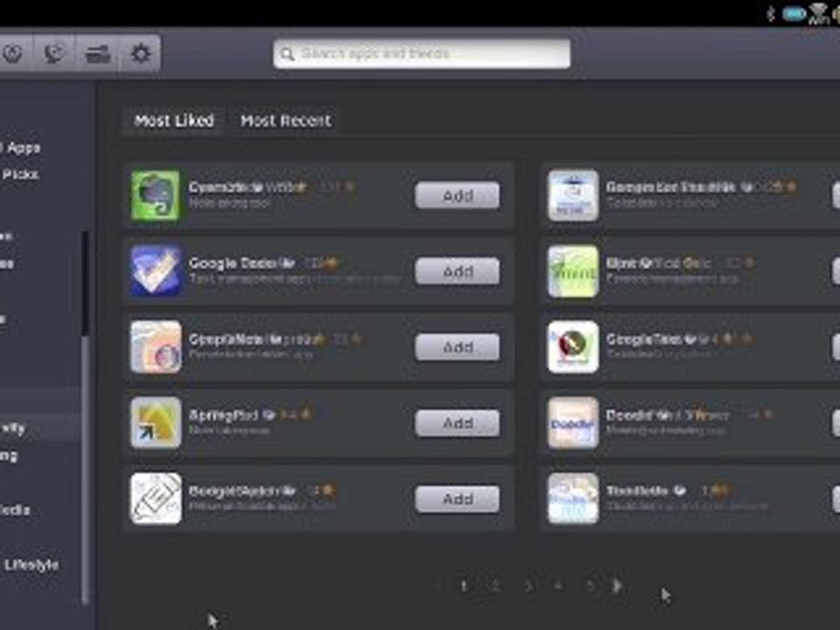The height and width of the screenshot is (630, 840).
Task: Open the Google Tasks round app icon
Action: 572,346
